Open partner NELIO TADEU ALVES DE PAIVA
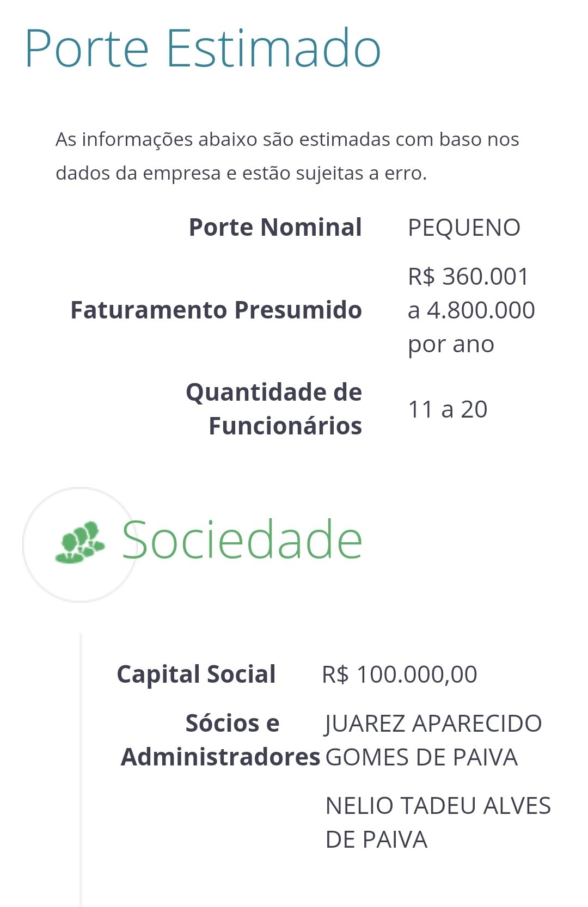The width and height of the screenshot is (588, 907). (438, 822)
